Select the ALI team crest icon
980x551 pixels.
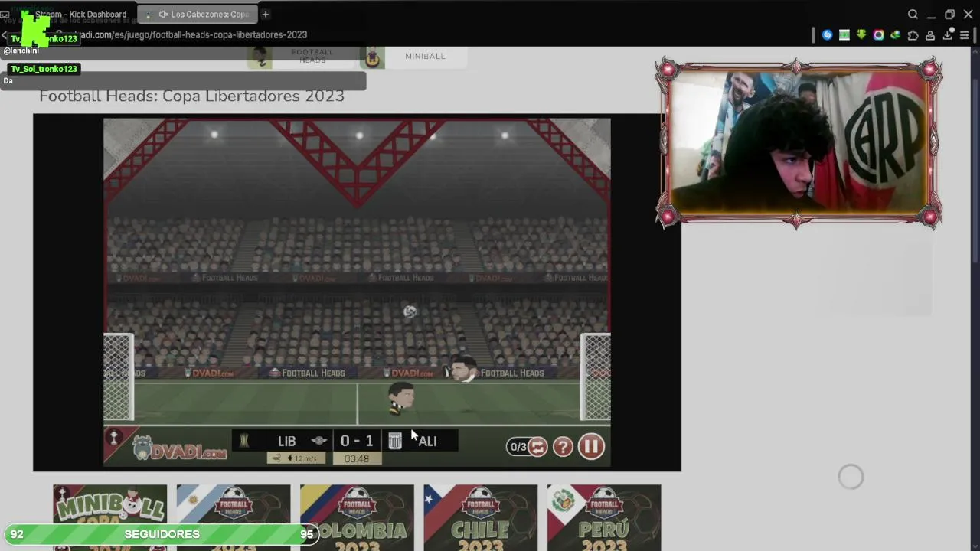[x=395, y=441]
